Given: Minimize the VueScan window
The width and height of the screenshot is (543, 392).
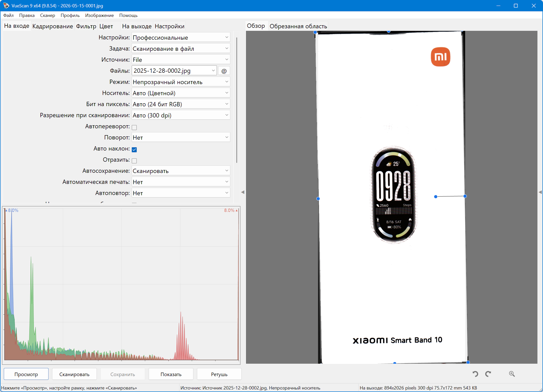Looking at the screenshot, I should (x=498, y=6).
